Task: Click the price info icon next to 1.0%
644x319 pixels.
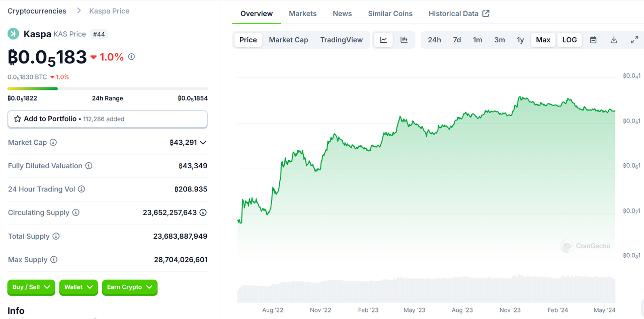Action: (x=131, y=57)
